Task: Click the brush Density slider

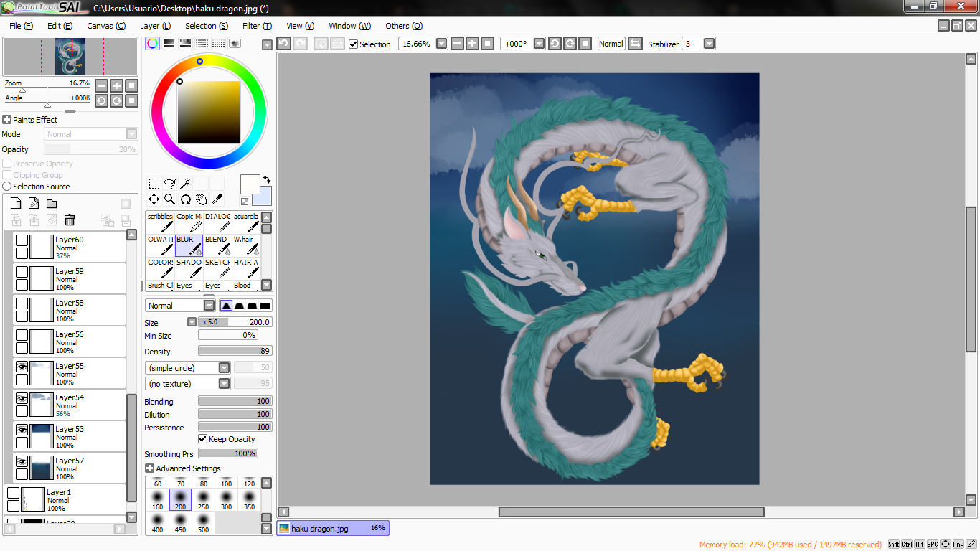Action: tap(235, 351)
